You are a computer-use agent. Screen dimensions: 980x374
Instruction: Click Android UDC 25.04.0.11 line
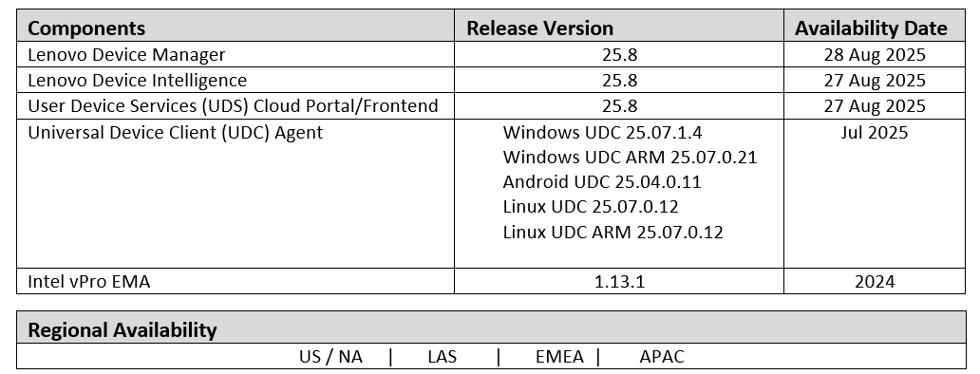tap(602, 181)
